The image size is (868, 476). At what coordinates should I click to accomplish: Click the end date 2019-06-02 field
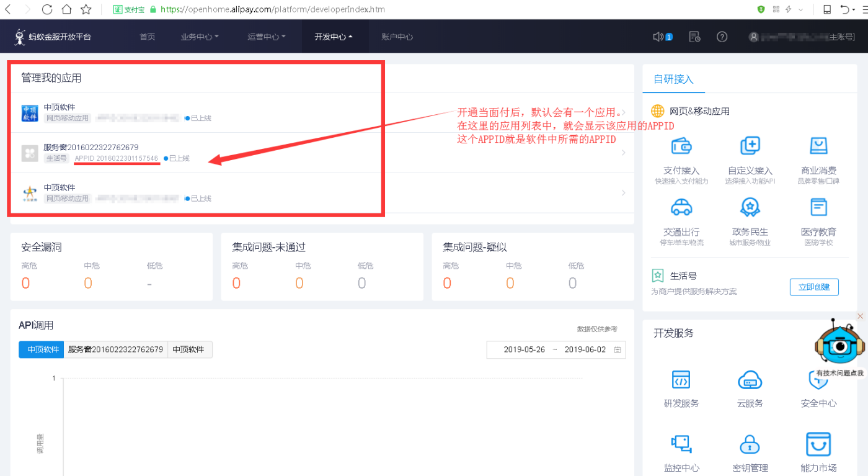tap(585, 350)
